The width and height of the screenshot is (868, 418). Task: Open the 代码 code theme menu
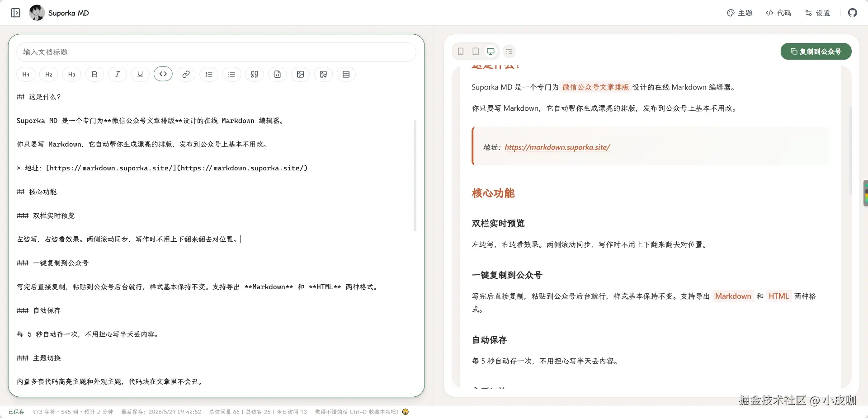click(778, 13)
